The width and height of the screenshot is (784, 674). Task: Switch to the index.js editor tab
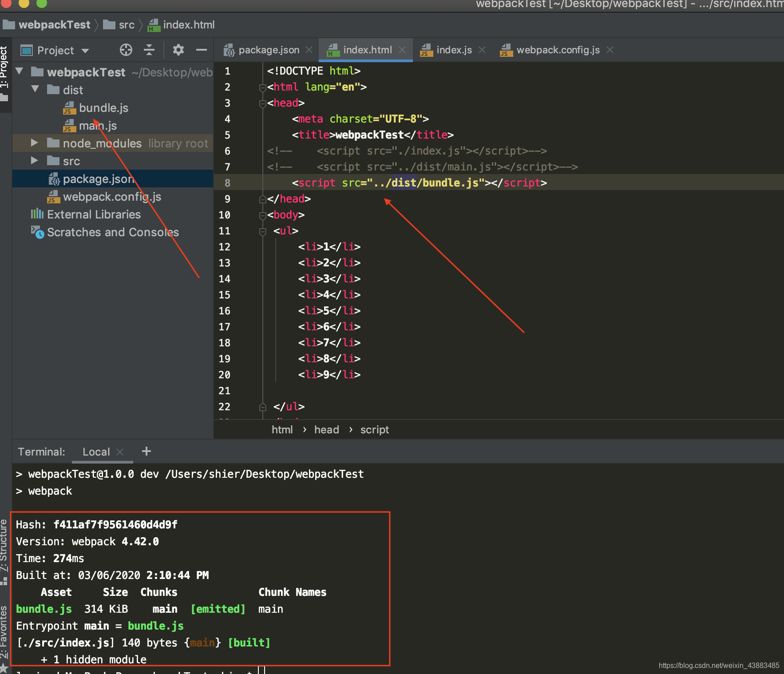click(x=454, y=50)
